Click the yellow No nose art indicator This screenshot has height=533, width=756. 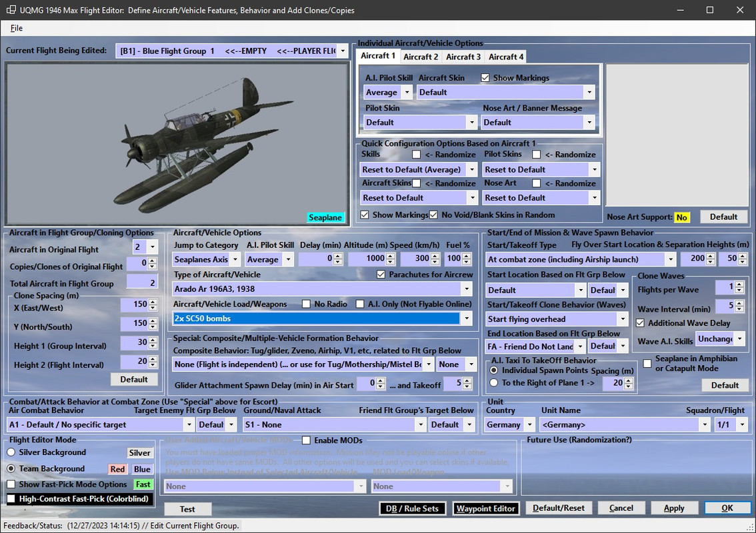681,217
